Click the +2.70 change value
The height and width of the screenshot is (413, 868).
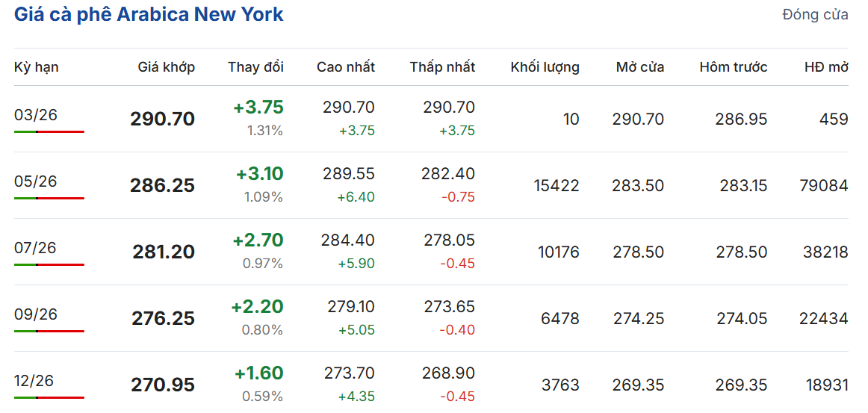tap(258, 240)
